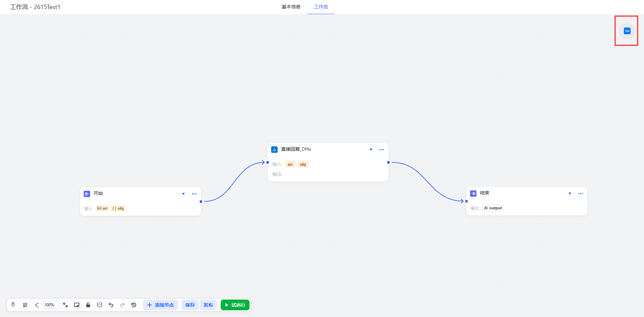The height and width of the screenshot is (317, 644).
Task: Collapse the 开始 node with its arrow
Action: click(x=183, y=194)
